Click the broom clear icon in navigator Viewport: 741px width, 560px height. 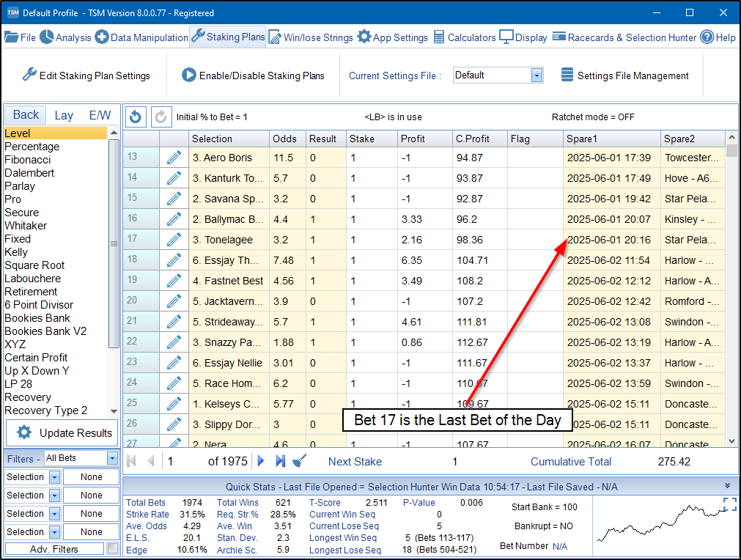click(299, 461)
